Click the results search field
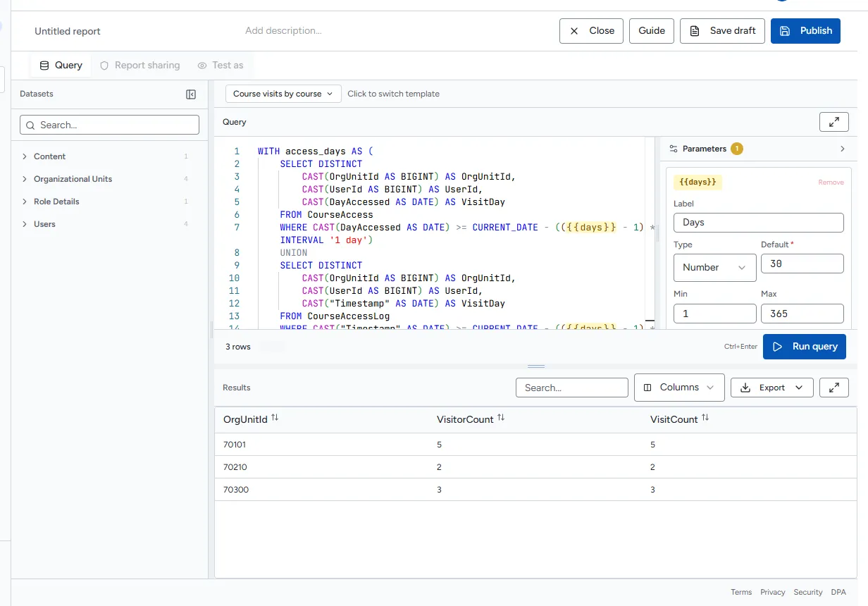868x606 pixels. pos(571,388)
